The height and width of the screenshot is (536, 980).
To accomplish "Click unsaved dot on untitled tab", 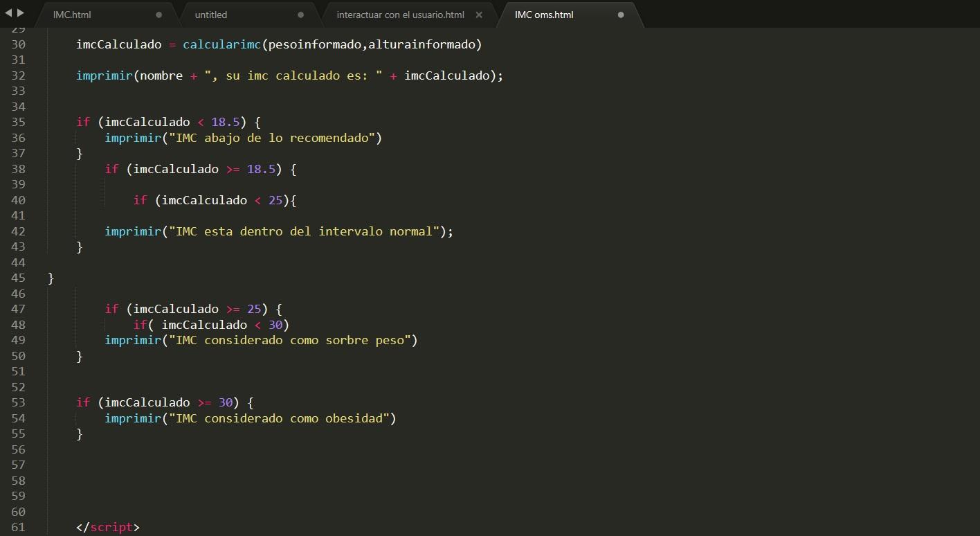I will tap(300, 15).
